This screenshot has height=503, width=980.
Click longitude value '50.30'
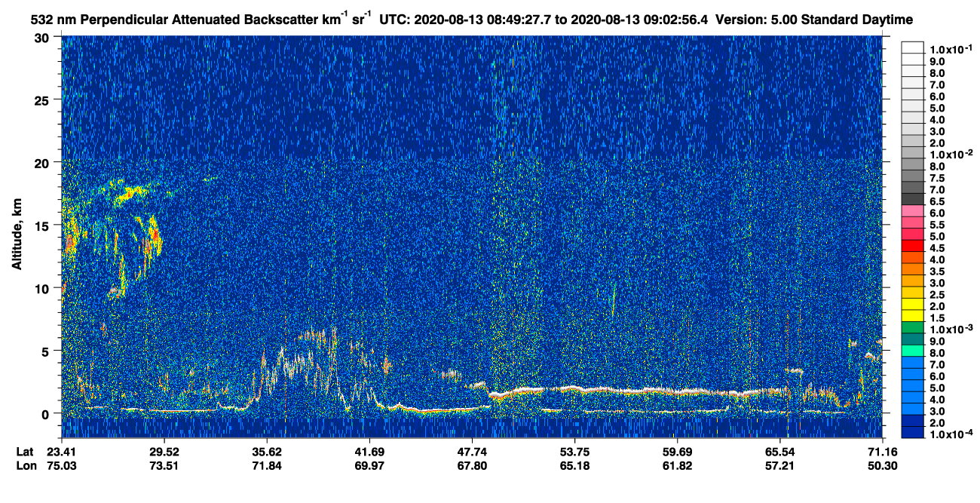(882, 466)
